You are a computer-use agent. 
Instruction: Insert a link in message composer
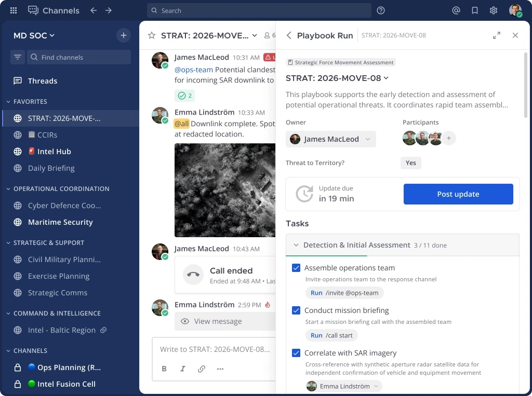coord(202,368)
